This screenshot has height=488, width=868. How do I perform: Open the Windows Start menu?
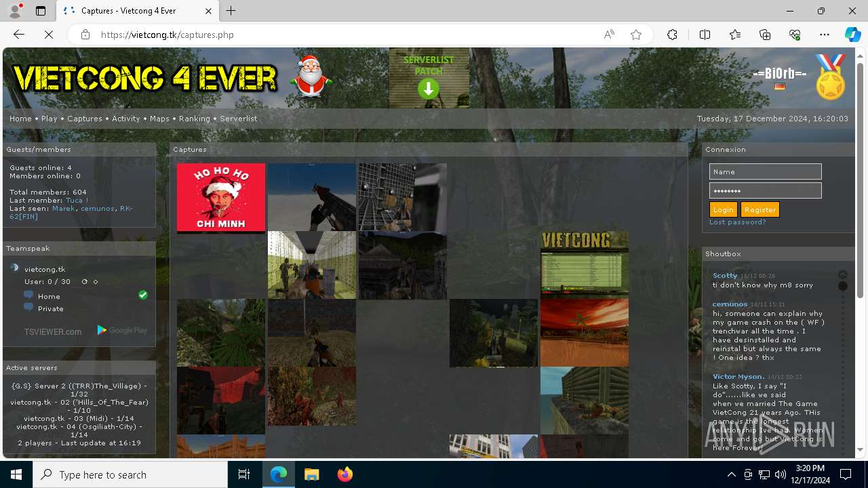click(x=16, y=474)
